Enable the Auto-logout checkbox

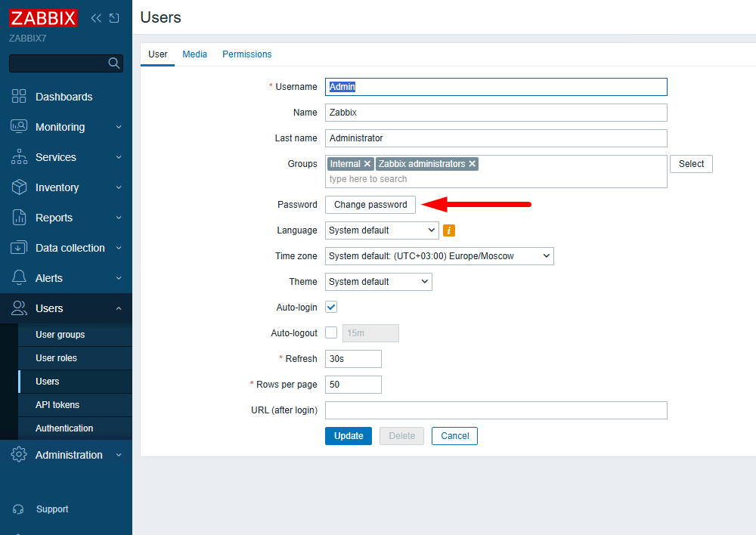pyautogui.click(x=331, y=332)
